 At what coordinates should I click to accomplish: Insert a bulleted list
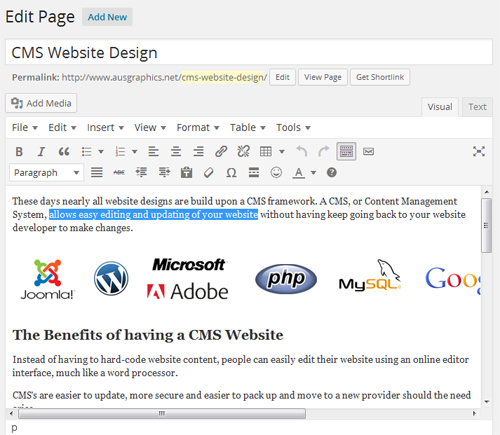[x=87, y=152]
